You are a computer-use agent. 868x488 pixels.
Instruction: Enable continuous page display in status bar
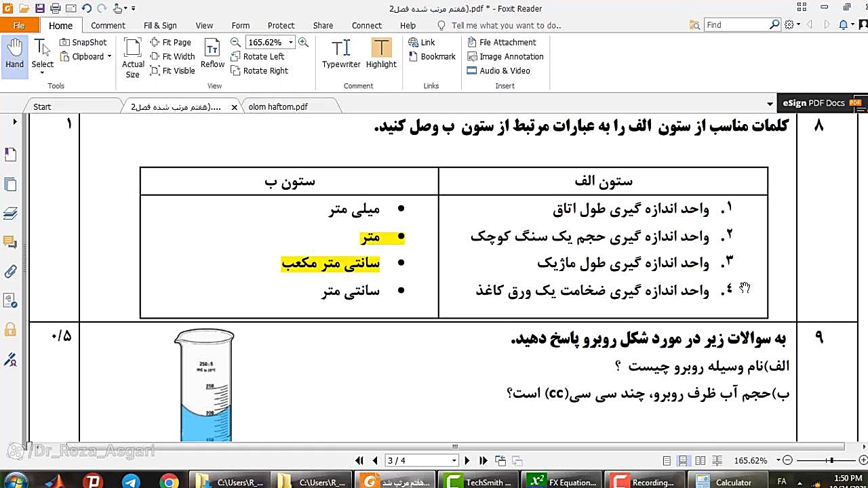(684, 460)
